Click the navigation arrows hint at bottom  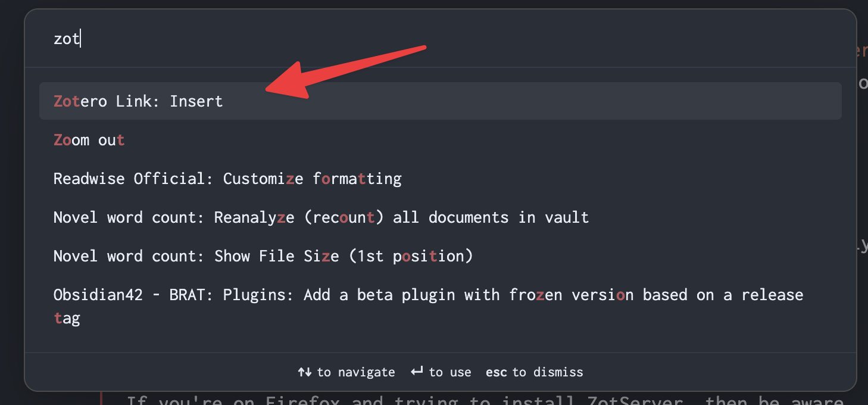click(304, 372)
